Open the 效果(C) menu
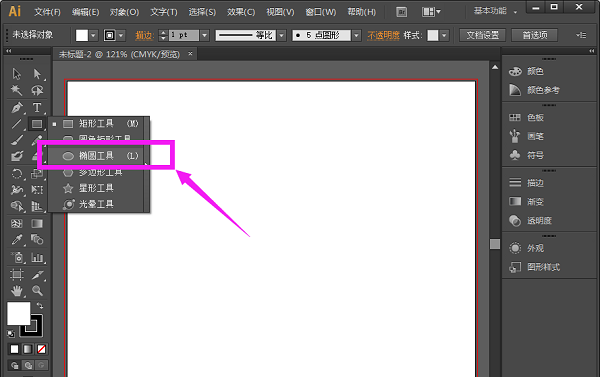The width and height of the screenshot is (600, 377). coord(241,12)
